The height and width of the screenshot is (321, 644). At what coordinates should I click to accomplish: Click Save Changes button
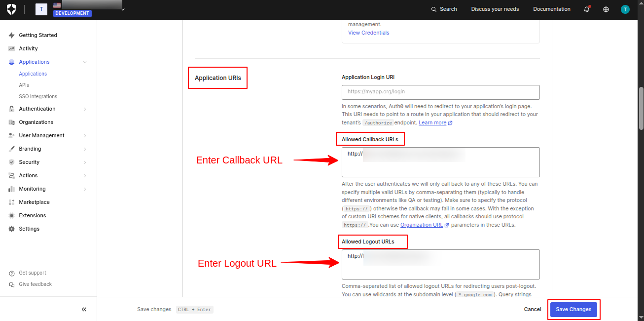573,309
